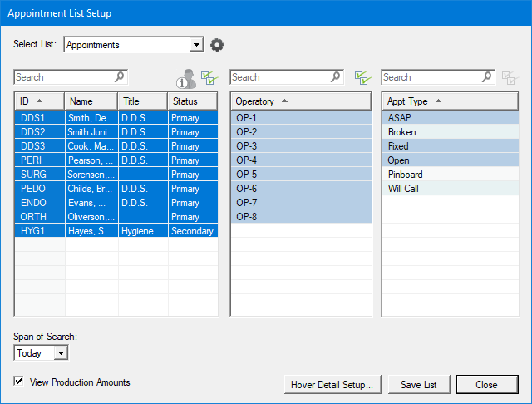Click select-all icon above provider list
The width and height of the screenshot is (532, 404).
click(209, 78)
